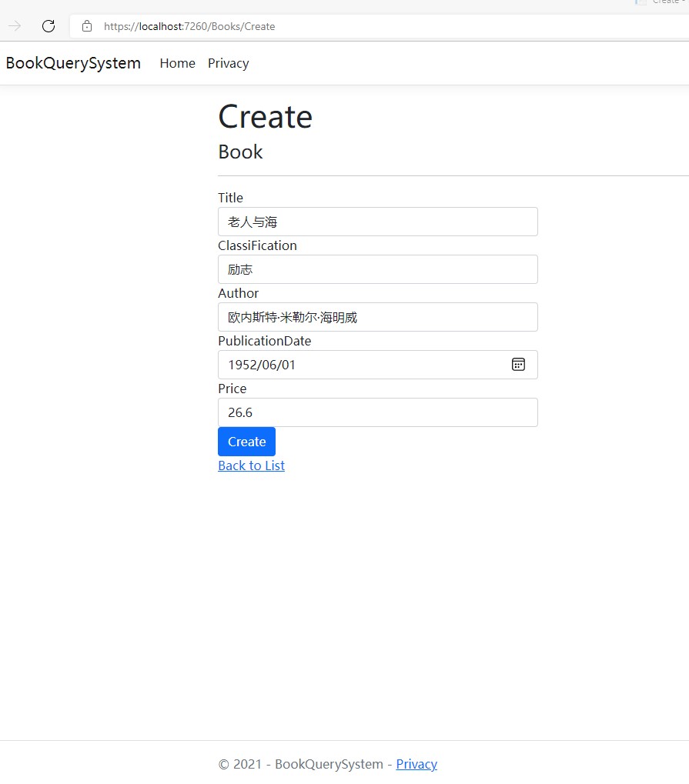689x784 pixels.
Task: Click the Author text field
Action: click(378, 317)
